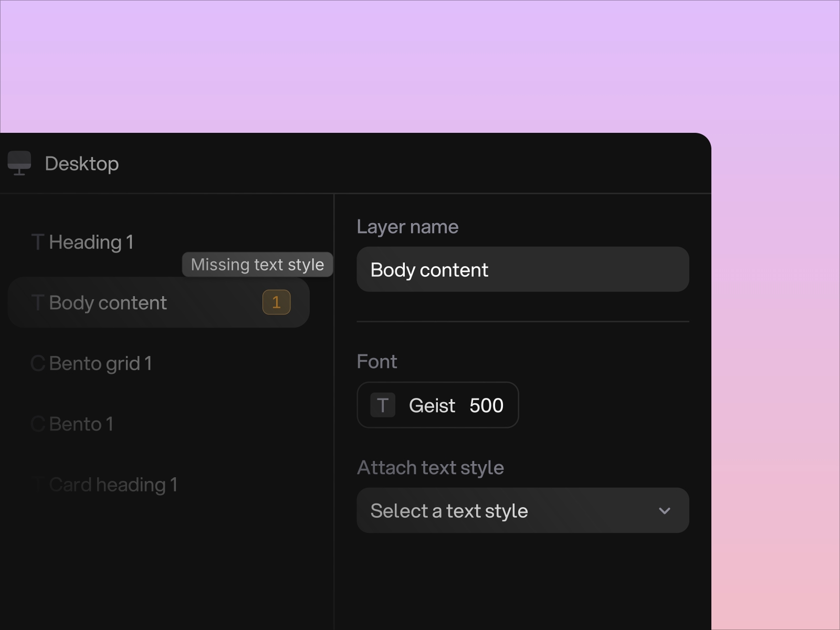Viewport: 840px width, 630px height.
Task: Click the Attach text style label
Action: [x=430, y=467]
